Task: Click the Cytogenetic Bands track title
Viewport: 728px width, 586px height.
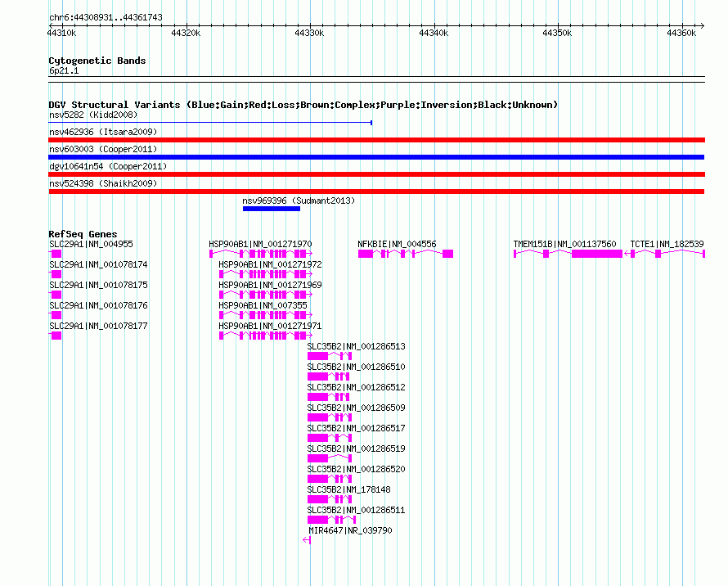Action: pos(97,61)
